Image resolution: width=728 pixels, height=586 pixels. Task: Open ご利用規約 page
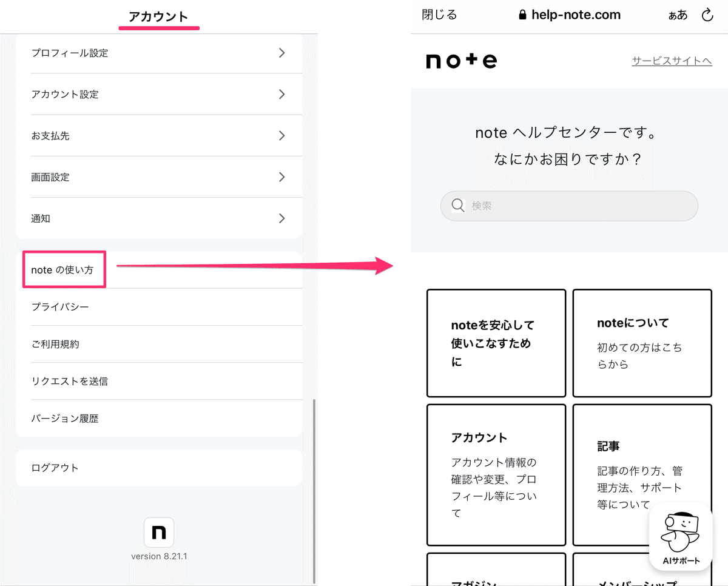159,344
